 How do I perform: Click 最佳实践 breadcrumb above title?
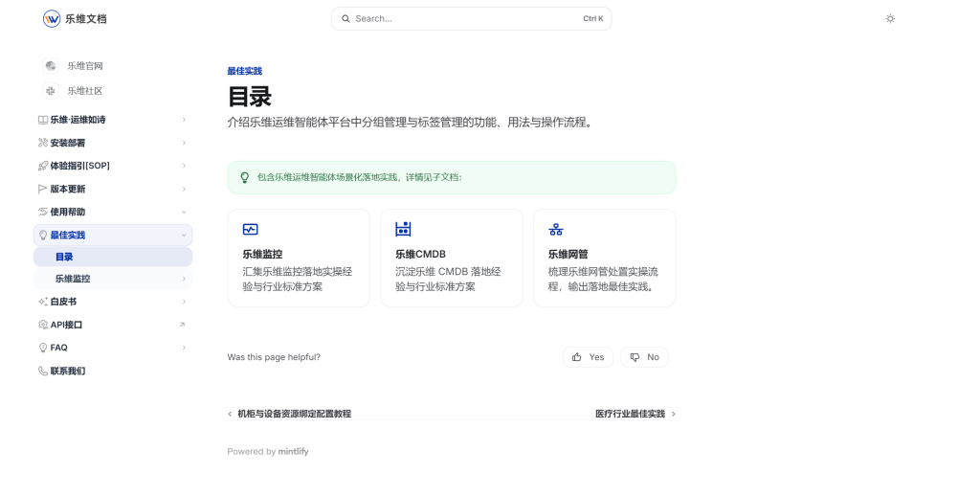point(244,71)
